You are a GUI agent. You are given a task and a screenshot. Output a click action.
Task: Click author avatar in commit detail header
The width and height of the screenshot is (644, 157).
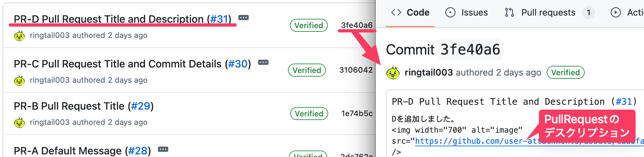coord(393,73)
